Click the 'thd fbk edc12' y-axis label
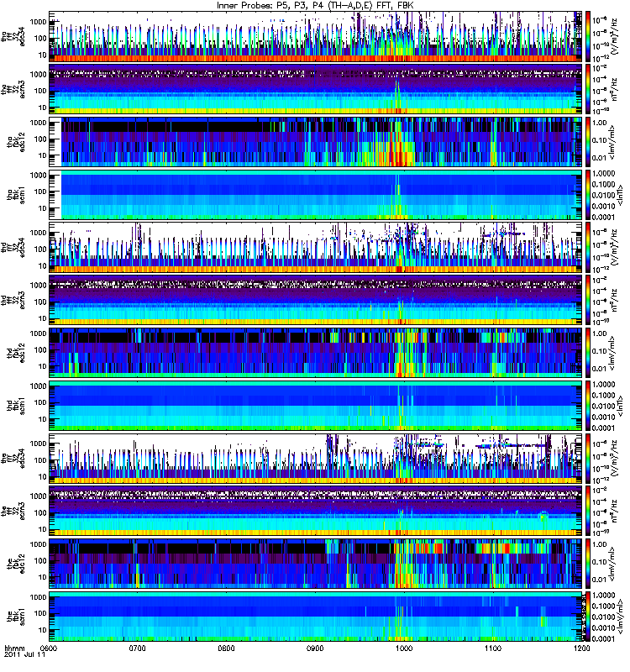This screenshot has width=630, height=672. coord(16,353)
